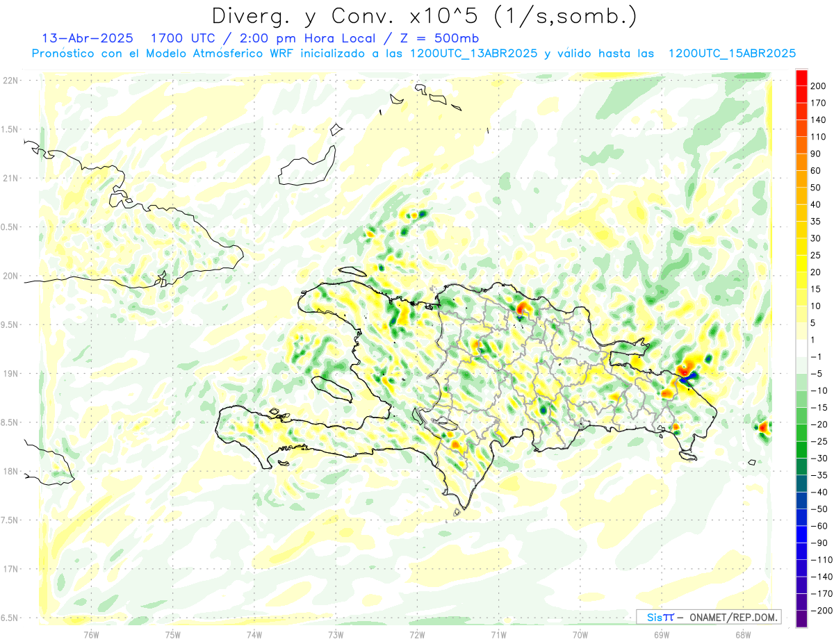
Task: Click the positive '15' colorbar label
Action: tap(816, 289)
